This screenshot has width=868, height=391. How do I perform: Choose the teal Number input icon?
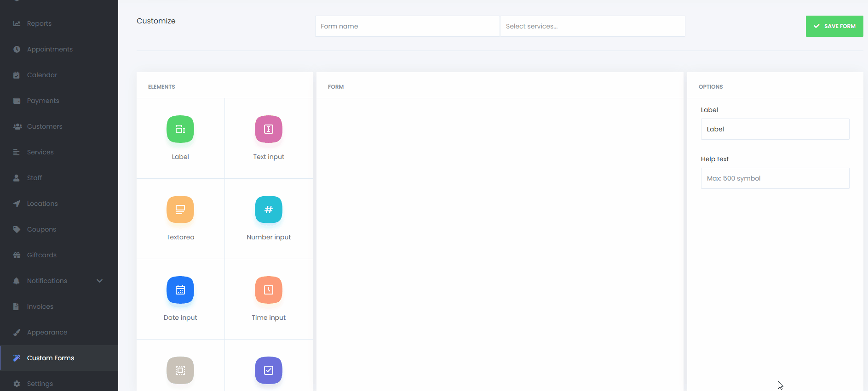269,210
